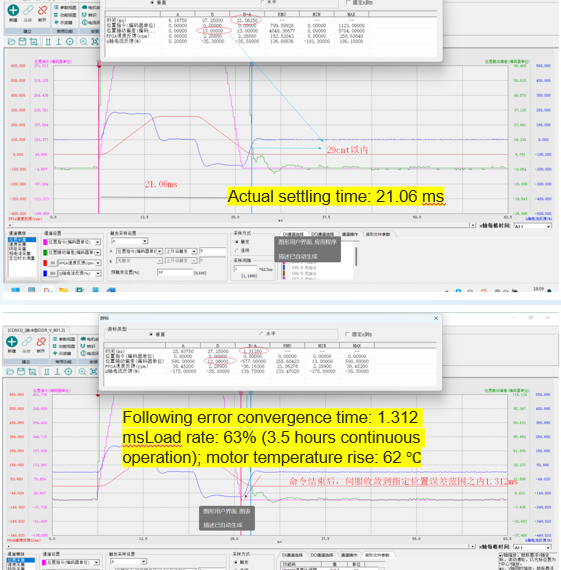561x570 pixels.
Task: Click the magnifier zoom icon in lower window toolbar
Action: pos(83,372)
